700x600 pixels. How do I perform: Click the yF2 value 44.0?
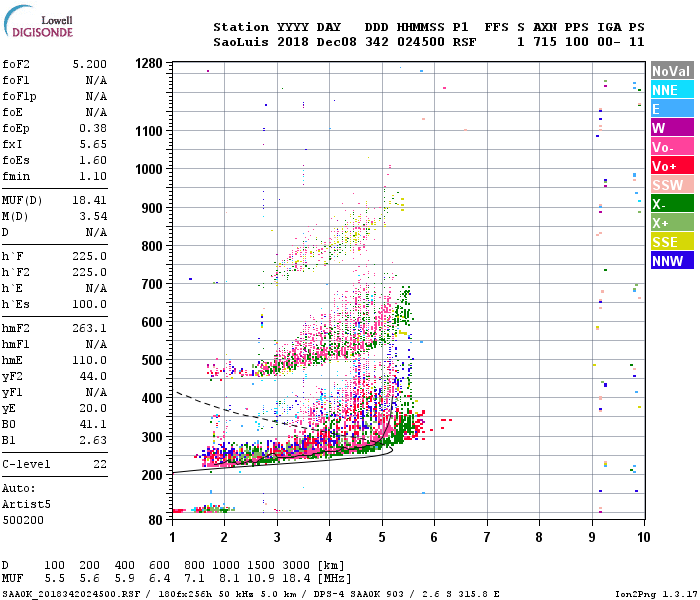point(93,377)
